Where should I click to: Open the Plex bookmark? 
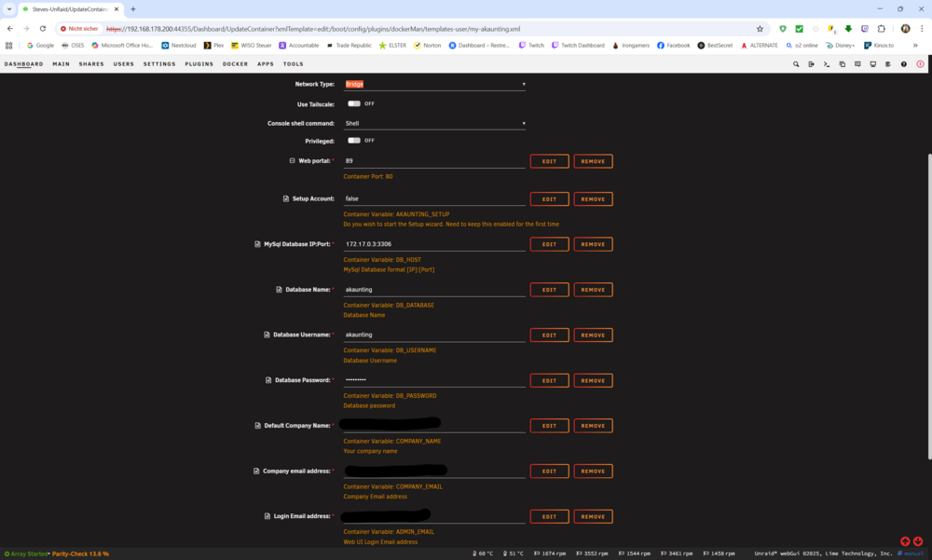coord(213,45)
